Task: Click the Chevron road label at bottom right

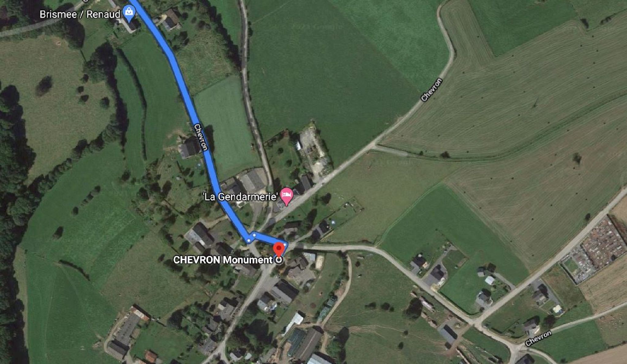Action: tap(538, 338)
